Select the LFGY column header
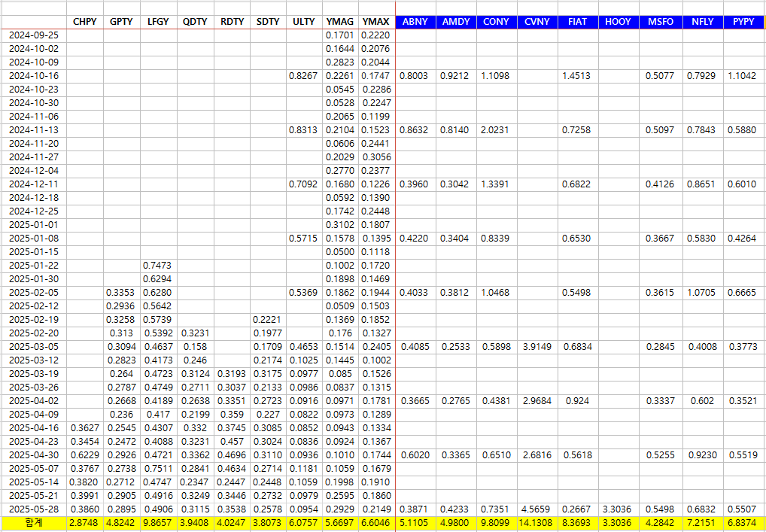The width and height of the screenshot is (766, 532). [158, 22]
